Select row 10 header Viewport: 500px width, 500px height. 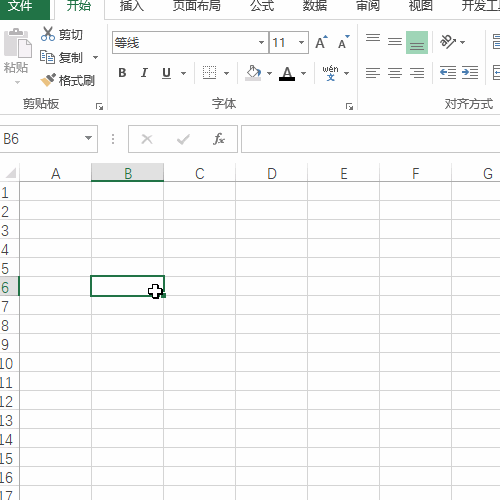tap(9, 363)
